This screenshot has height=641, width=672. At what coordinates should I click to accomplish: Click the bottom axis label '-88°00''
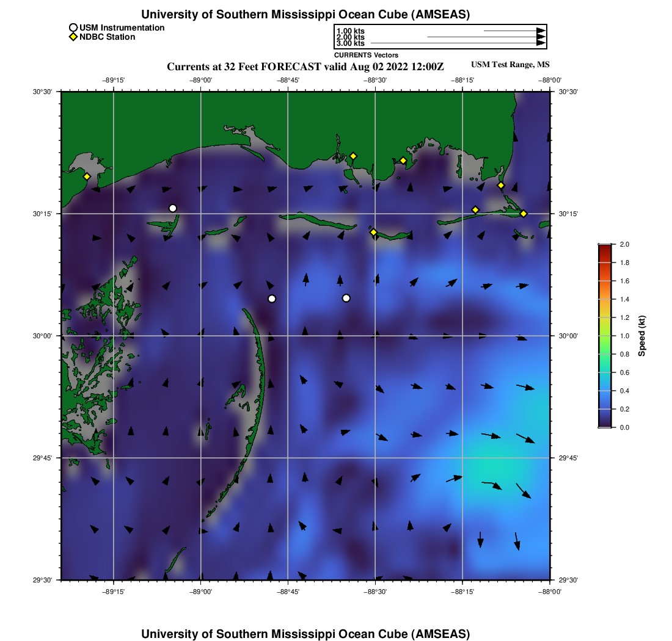click(550, 592)
